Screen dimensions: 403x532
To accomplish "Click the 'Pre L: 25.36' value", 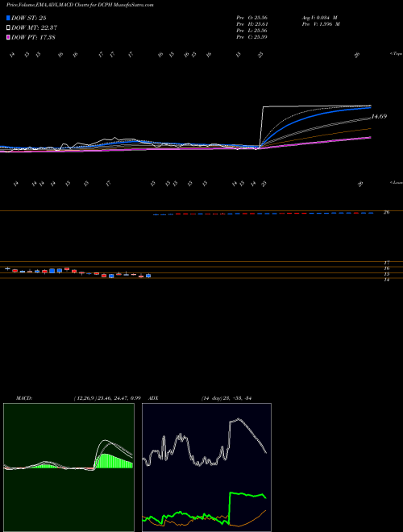I will 251,31.
